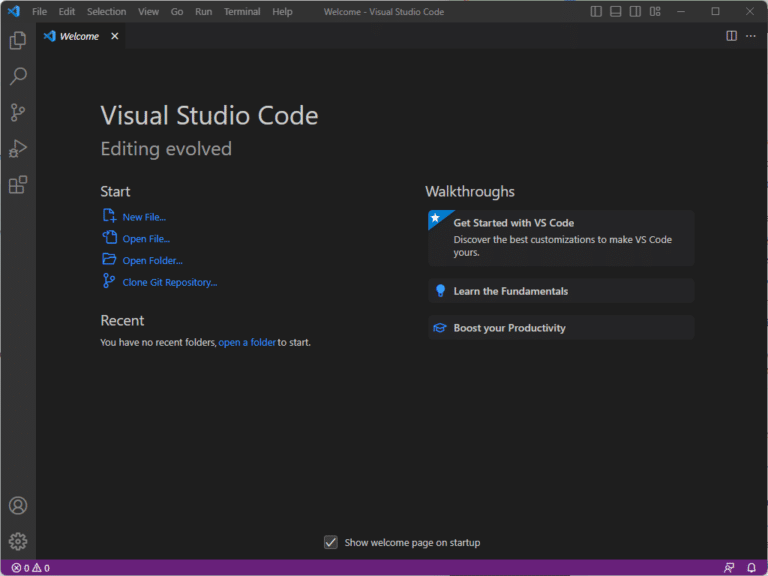Toggle the bottom panel layout icon
768x576 pixels.
(x=616, y=11)
